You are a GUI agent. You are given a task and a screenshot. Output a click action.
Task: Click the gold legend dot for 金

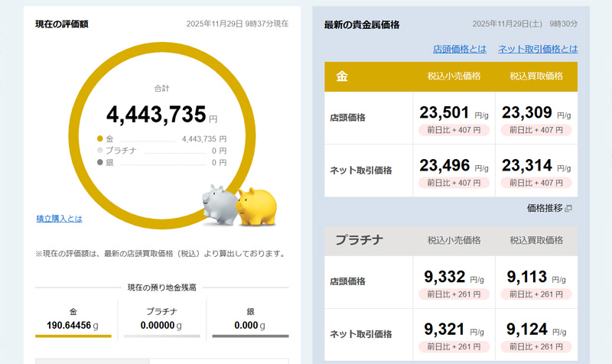99,139
